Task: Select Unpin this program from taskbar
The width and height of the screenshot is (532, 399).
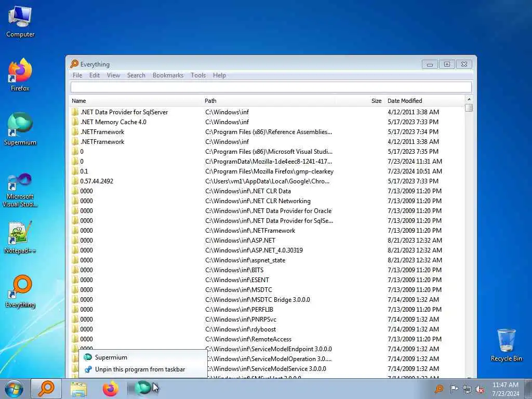Action: 143,369
